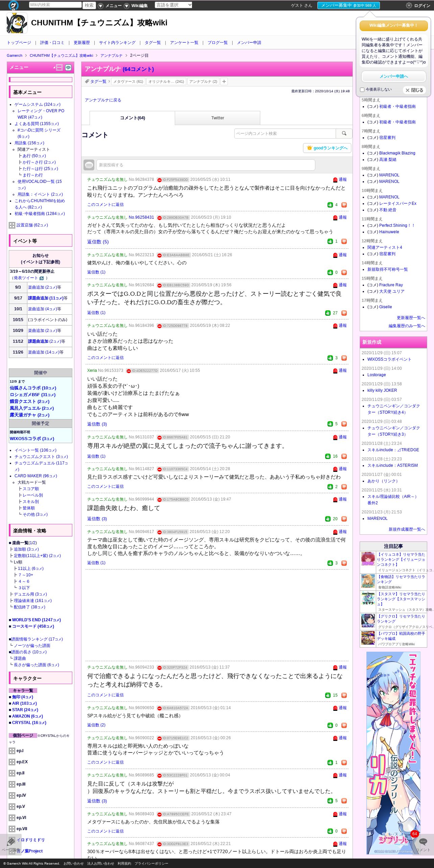Click external link icon next to 発表ツイート
434x868 pixels.
pyautogui.click(x=42, y=278)
